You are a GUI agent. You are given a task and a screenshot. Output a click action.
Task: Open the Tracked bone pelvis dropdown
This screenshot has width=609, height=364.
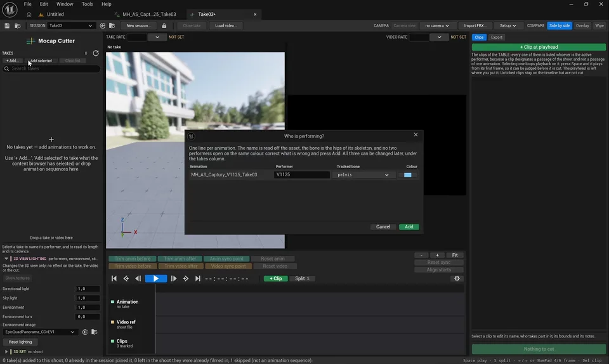[x=363, y=175]
